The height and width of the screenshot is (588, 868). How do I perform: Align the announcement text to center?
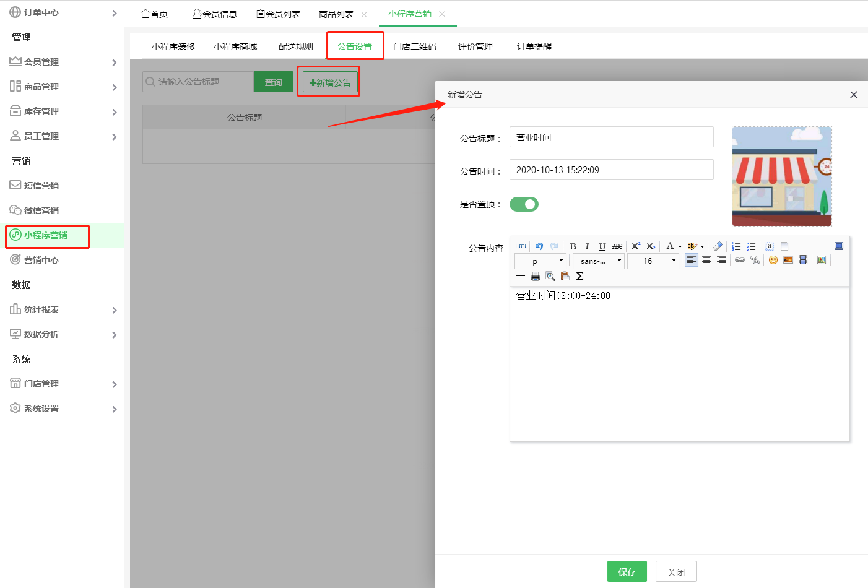click(x=706, y=260)
